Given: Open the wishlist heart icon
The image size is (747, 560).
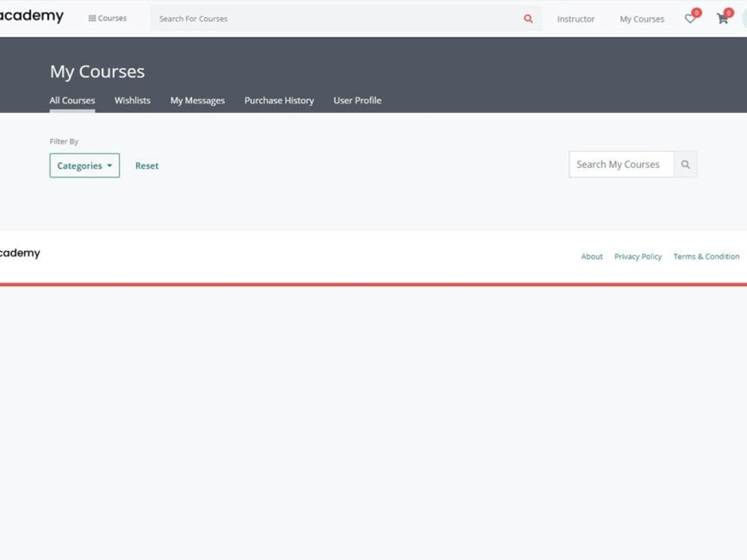Looking at the screenshot, I should [689, 19].
